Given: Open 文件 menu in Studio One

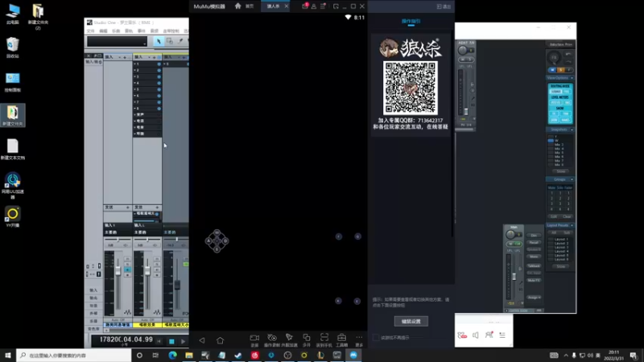Looking at the screenshot, I should [91, 31].
